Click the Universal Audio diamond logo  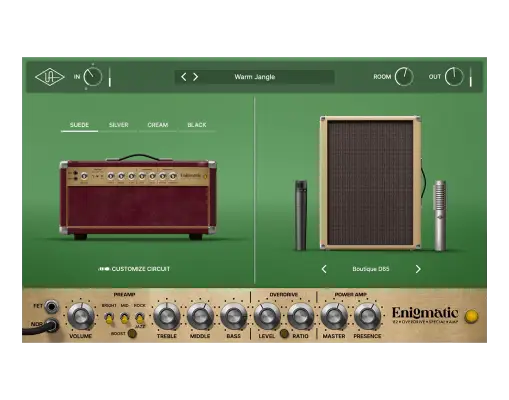(50, 77)
